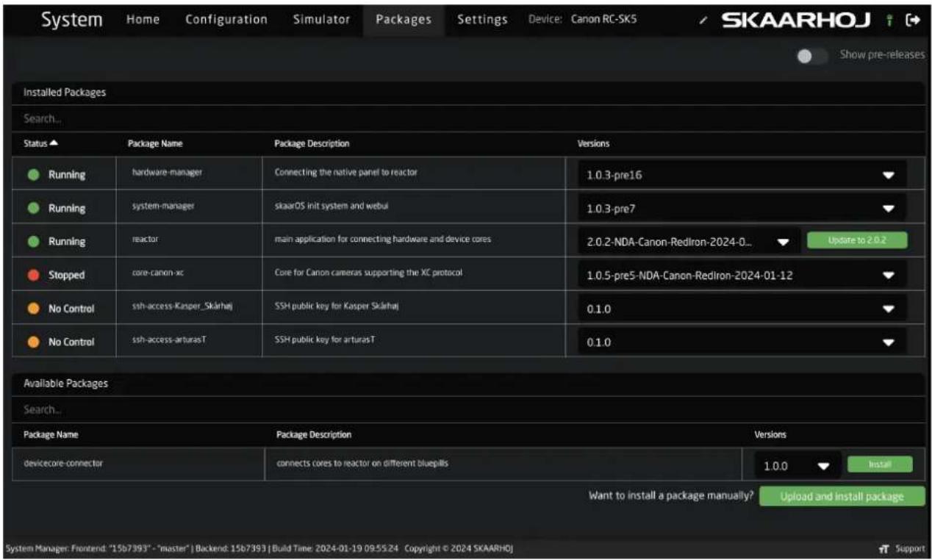Click Upload and install package button
Screen dimensions: 932x560
click(842, 496)
